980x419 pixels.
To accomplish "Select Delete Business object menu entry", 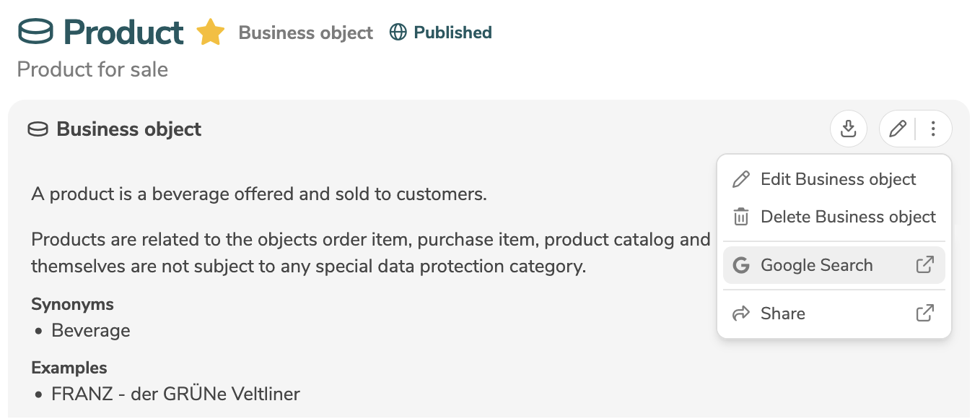I will click(848, 217).
